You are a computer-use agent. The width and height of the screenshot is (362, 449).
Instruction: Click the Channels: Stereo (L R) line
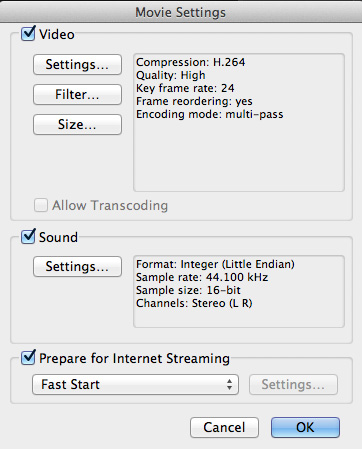click(194, 303)
